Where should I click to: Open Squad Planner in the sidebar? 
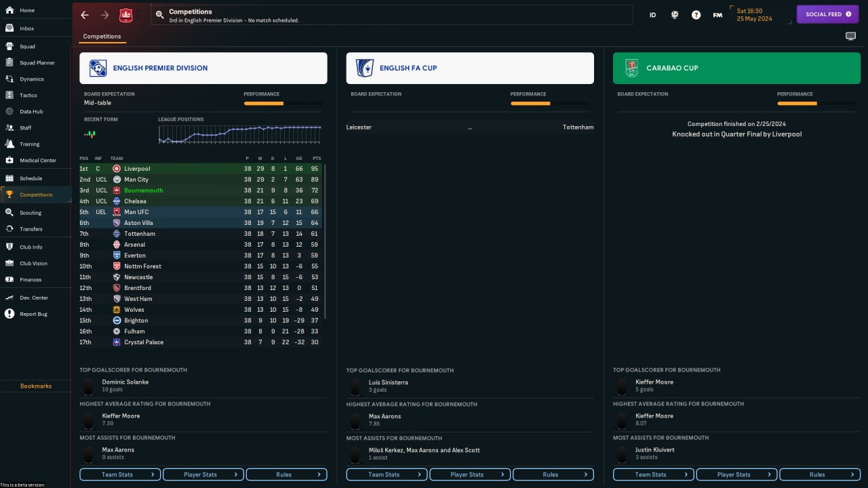37,63
